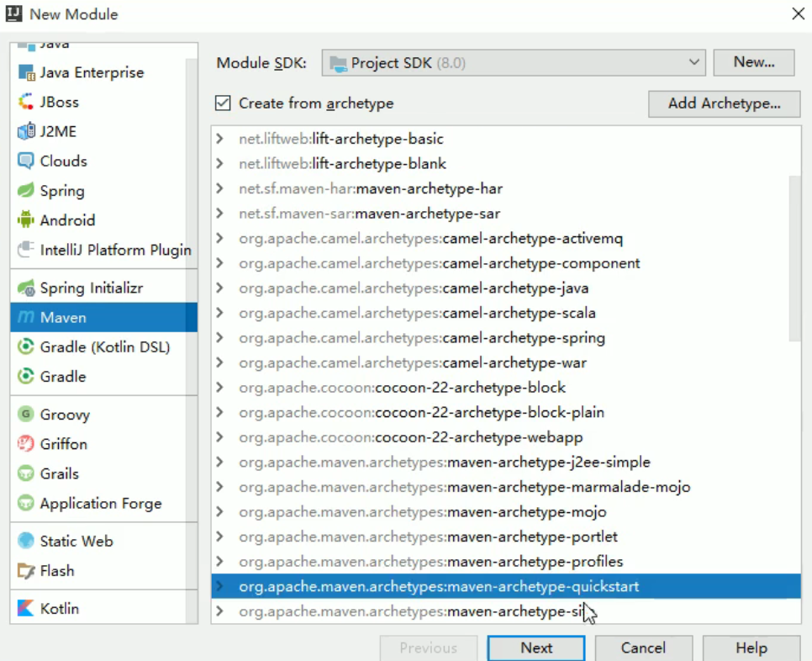Click the Static Web globe icon
Screen dimensions: 812x661
[26, 541]
